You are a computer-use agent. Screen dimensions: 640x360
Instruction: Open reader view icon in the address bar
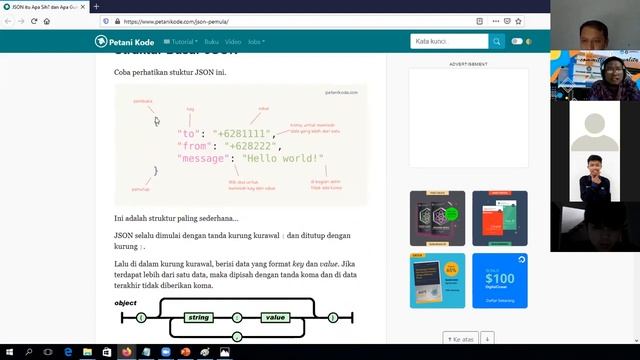coord(480,21)
